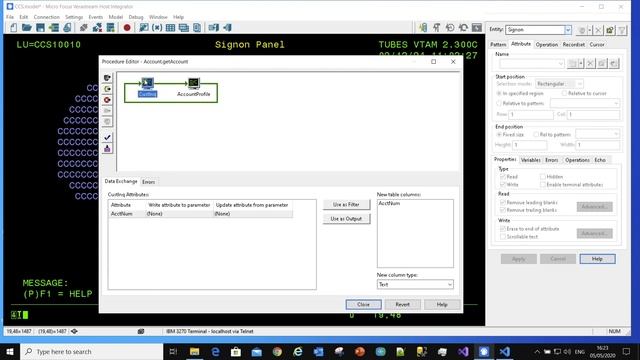Toggle the Hidden checkbox under Type

pyautogui.click(x=542, y=177)
